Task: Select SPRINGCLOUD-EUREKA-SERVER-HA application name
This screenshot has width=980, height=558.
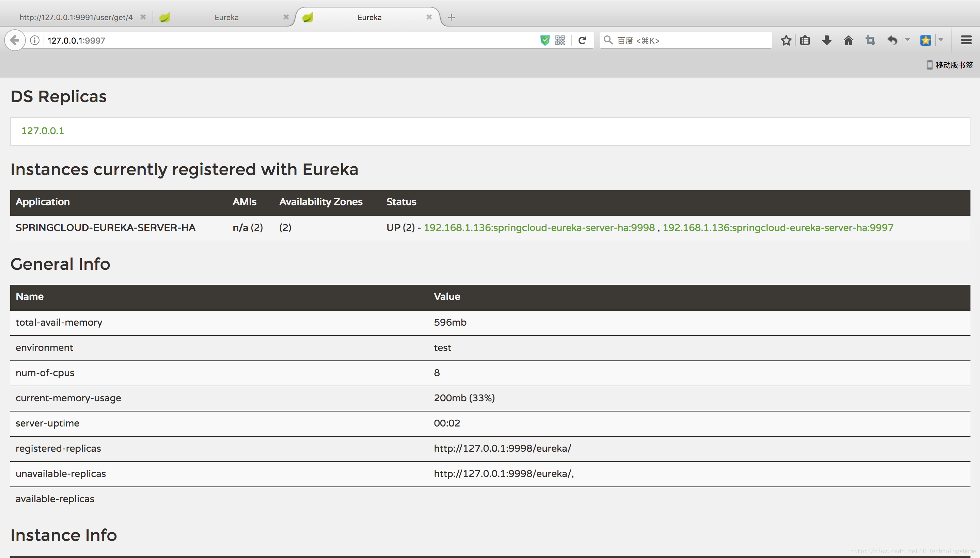Action: [x=105, y=228]
